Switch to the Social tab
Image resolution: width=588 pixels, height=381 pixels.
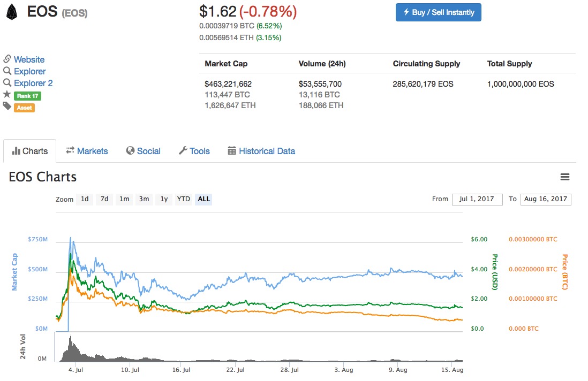pyautogui.click(x=143, y=151)
